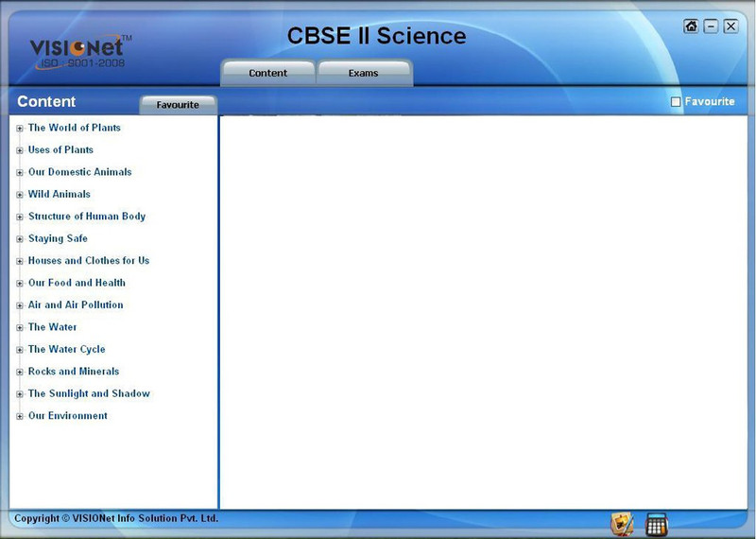Open the calculator tool icon
This screenshot has height=539, width=756.
click(x=656, y=525)
